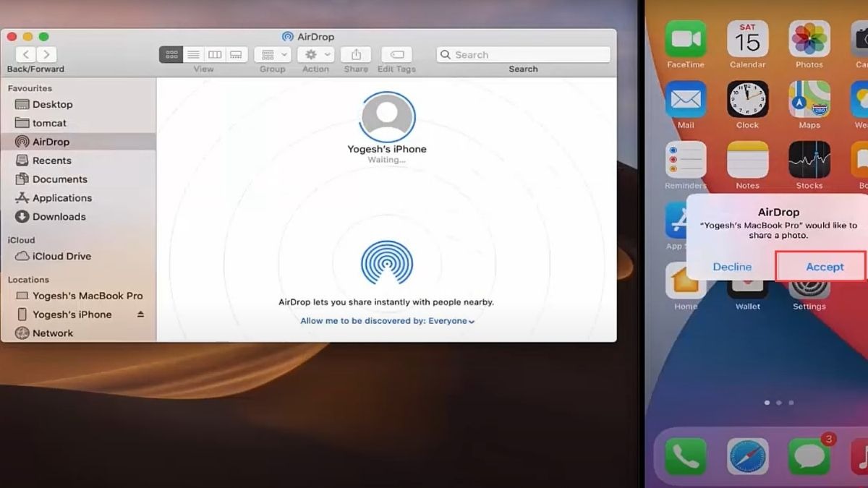Select Yogesh's MacBook Pro in Locations
Screen dimensions: 868x488
(x=78, y=296)
